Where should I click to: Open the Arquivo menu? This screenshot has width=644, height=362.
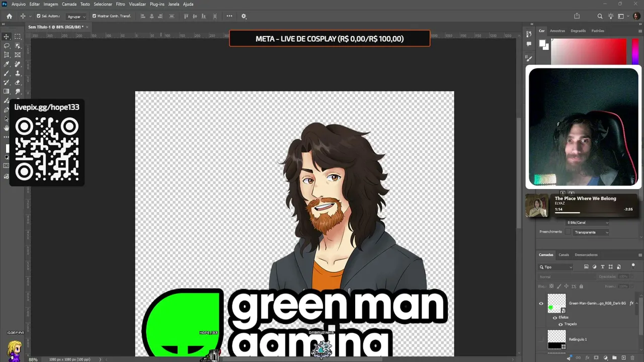pos(19,4)
